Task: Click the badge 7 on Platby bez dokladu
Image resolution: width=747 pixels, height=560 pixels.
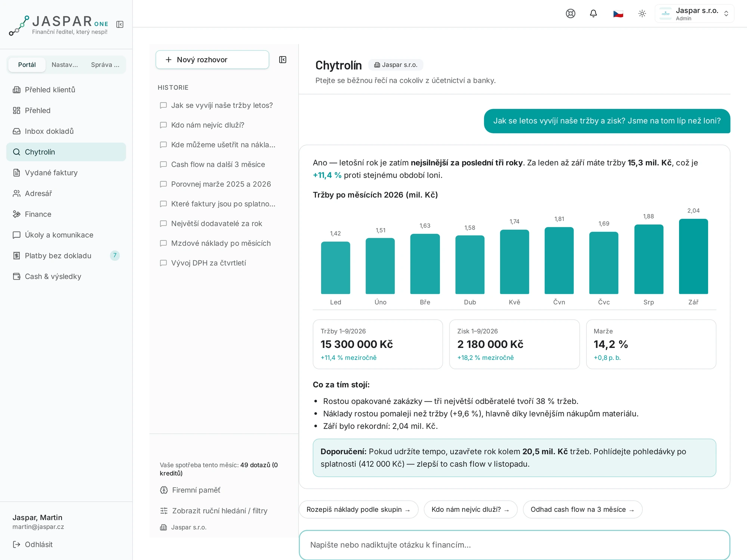Action: tap(115, 255)
